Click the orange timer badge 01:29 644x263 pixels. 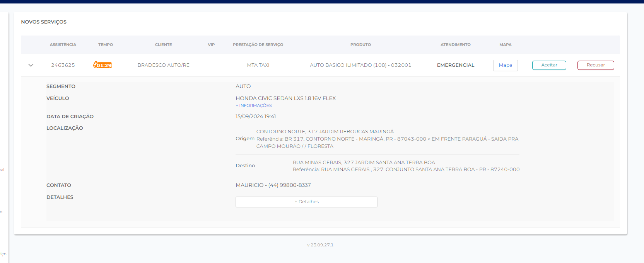tap(102, 65)
